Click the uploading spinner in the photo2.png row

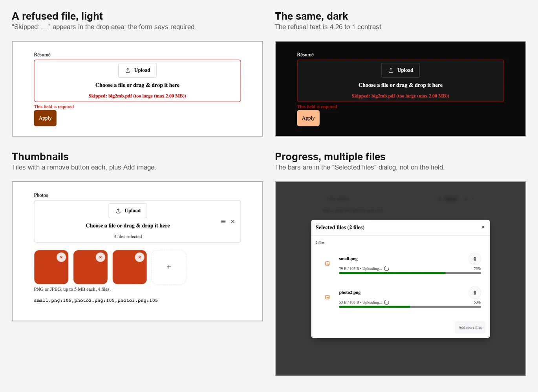[x=387, y=303]
